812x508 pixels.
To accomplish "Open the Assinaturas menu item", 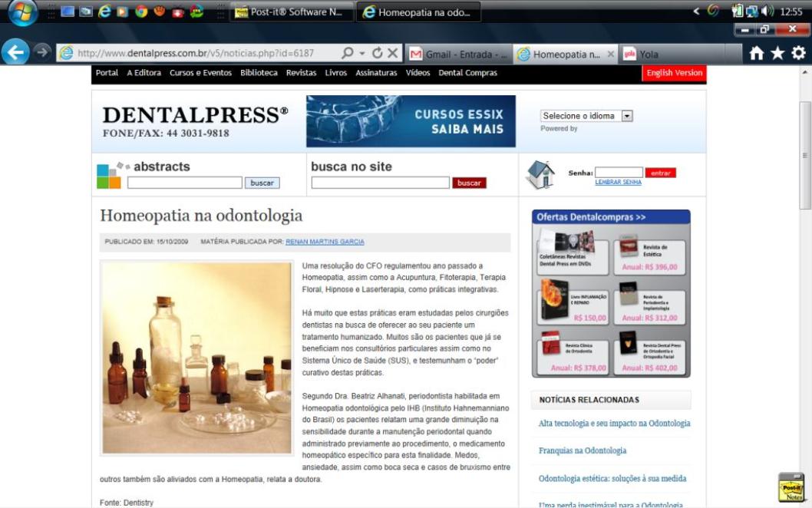I will click(377, 73).
